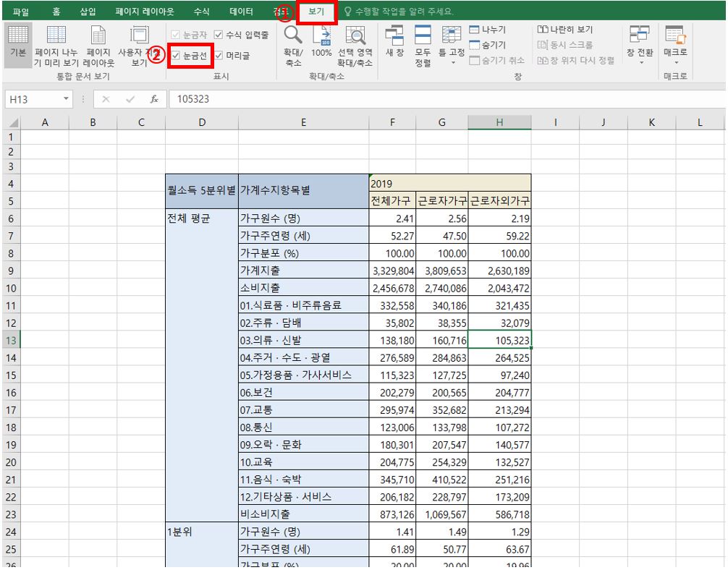Open the 보기 tab

click(317, 11)
